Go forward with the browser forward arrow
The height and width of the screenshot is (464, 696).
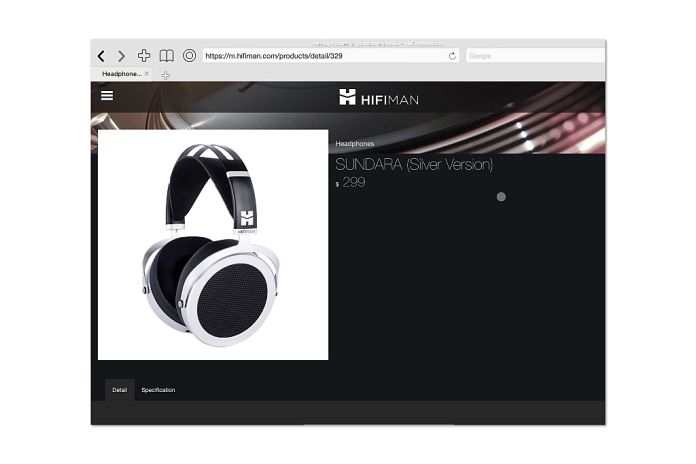pyautogui.click(x=121, y=56)
